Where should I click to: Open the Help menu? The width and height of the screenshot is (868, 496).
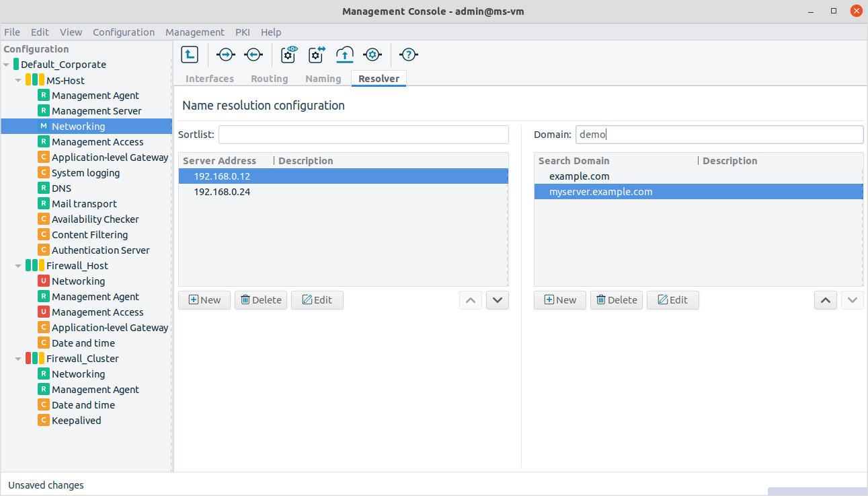click(x=271, y=32)
